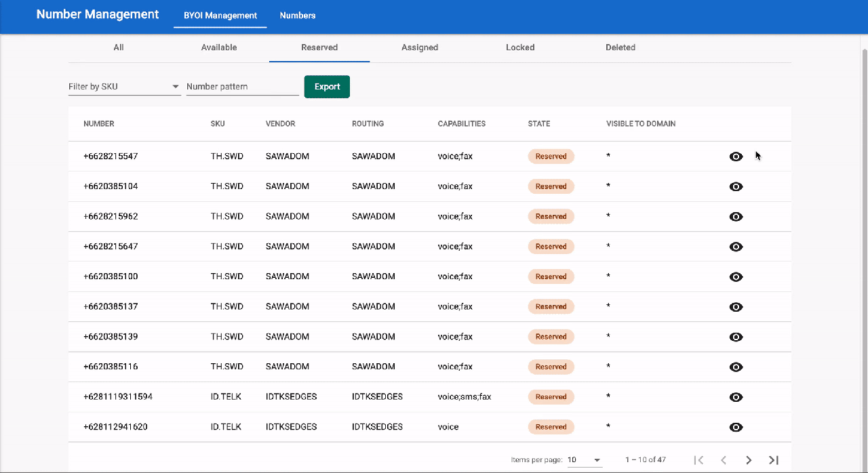The height and width of the screenshot is (473, 868).
Task: Click the ROUTING column header
Action: (x=368, y=124)
